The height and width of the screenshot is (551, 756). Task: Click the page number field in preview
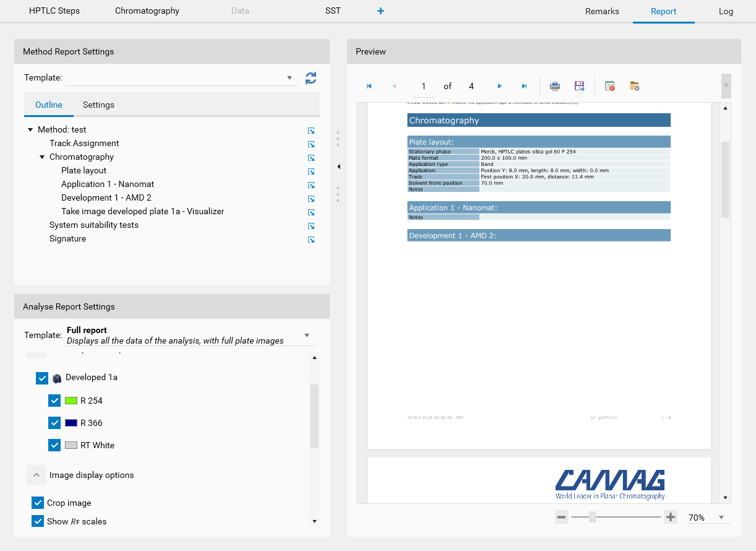tap(424, 86)
